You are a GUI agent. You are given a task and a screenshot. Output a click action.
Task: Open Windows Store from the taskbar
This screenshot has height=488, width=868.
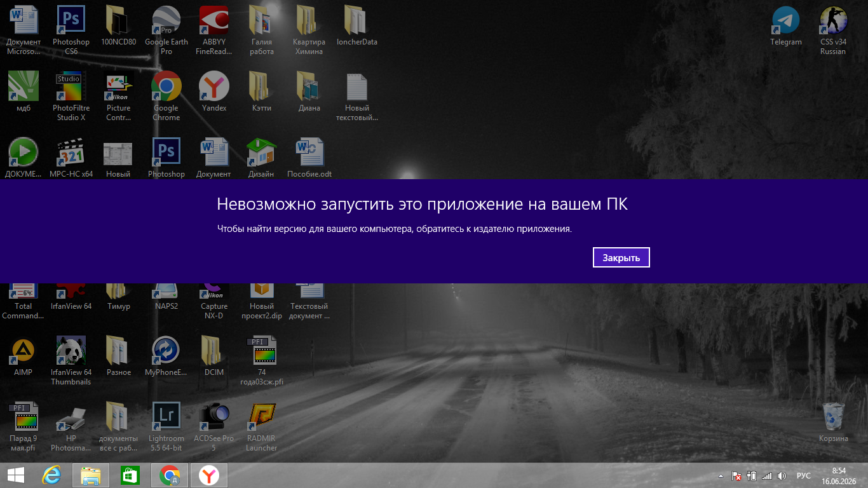pos(130,475)
